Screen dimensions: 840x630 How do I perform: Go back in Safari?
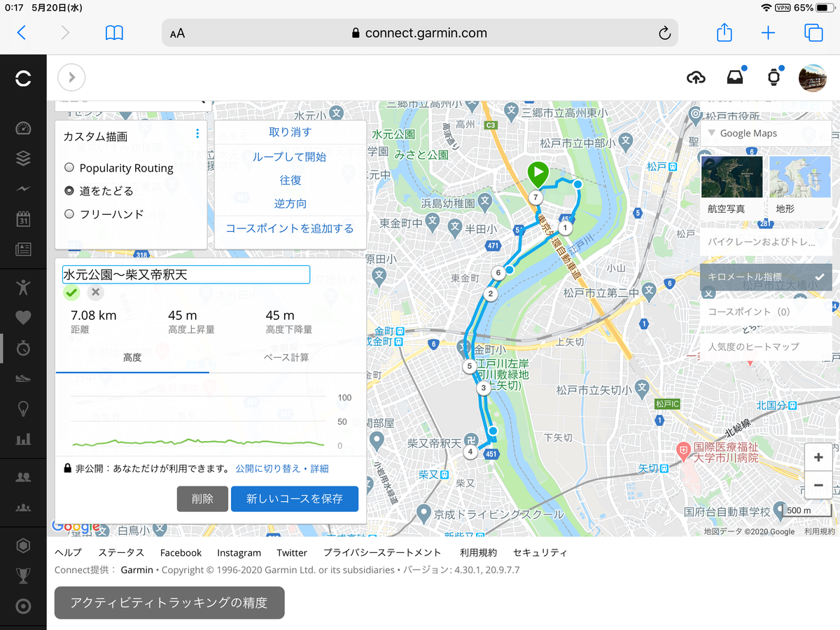[x=22, y=32]
